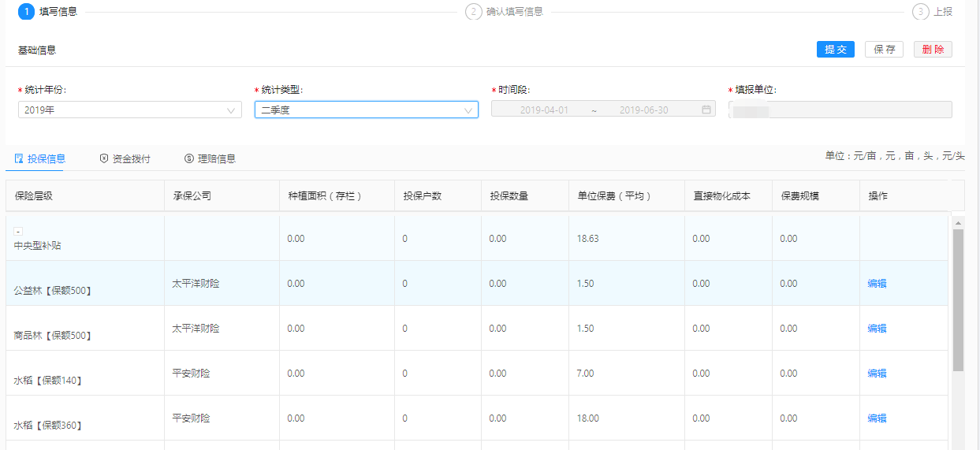Click start date 2019-04-01
980x450 pixels.
point(544,110)
